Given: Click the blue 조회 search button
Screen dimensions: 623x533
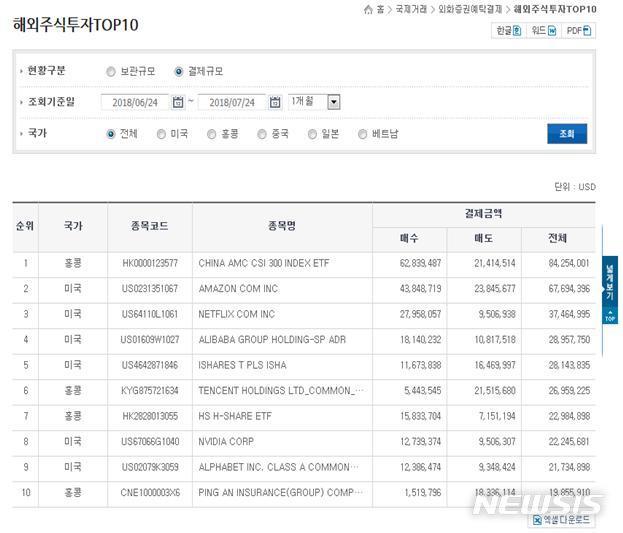Looking at the screenshot, I should [567, 134].
